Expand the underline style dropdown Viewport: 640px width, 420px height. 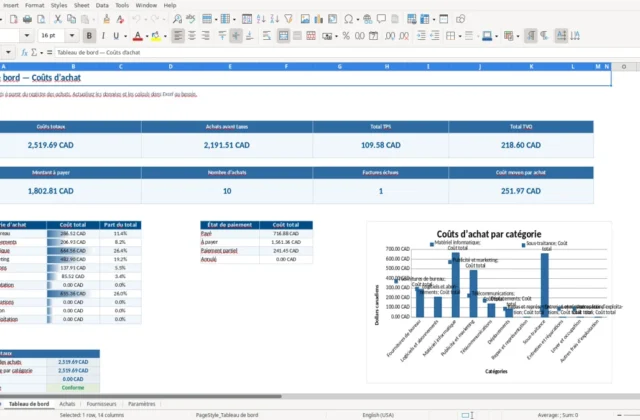125,36
